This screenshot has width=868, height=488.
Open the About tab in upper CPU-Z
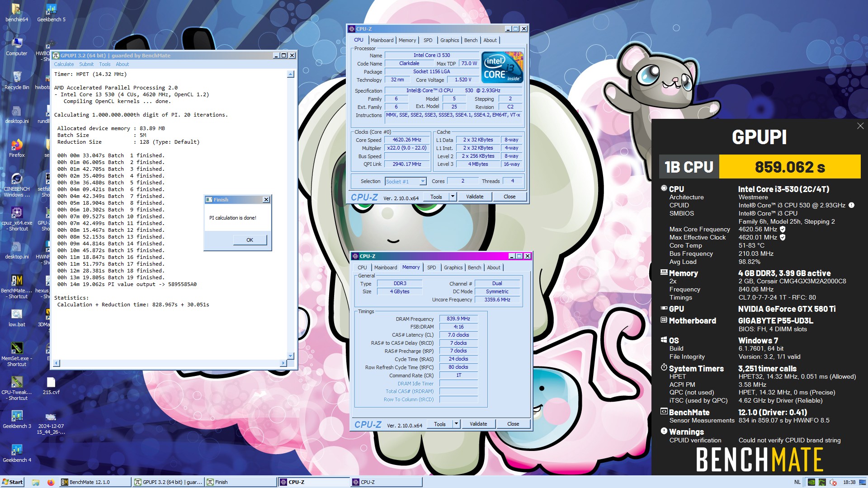[490, 40]
